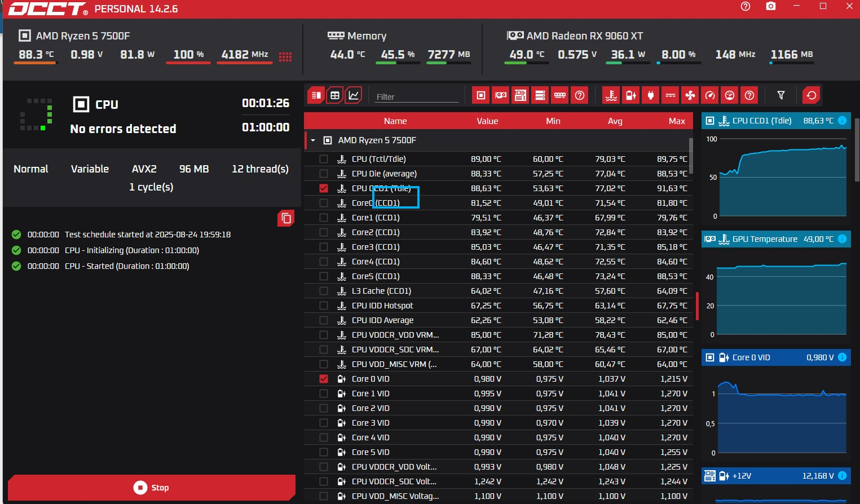The height and width of the screenshot is (504, 860).
Task: Filter sensors by power plug icon
Action: [651, 95]
